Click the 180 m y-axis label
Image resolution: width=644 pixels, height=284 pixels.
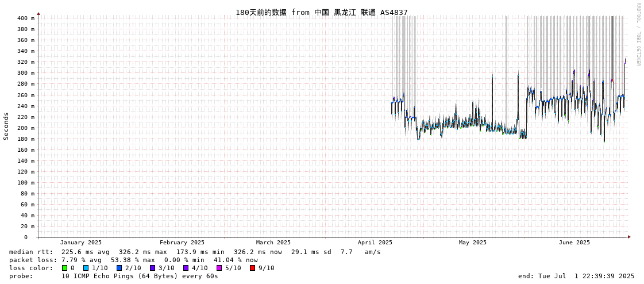(x=26, y=139)
